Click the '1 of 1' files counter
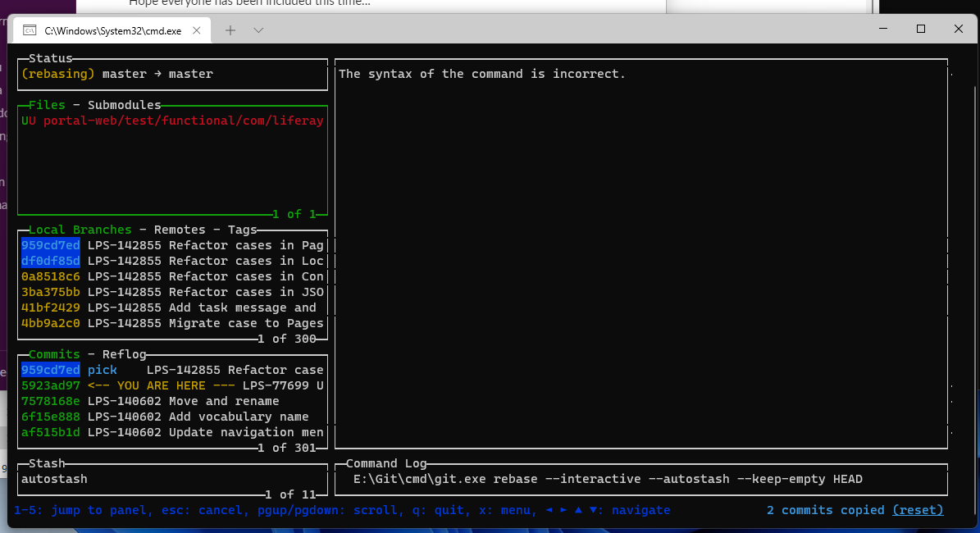 coord(294,214)
